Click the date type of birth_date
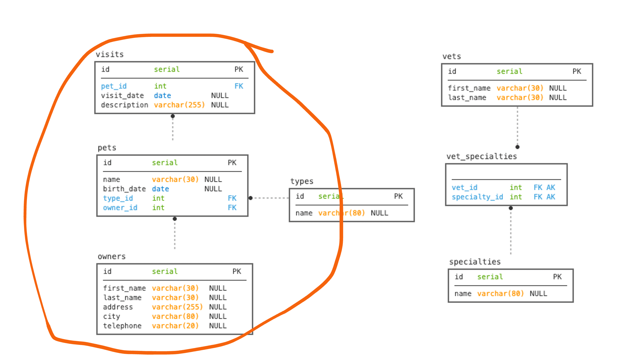This screenshot has width=626, height=364. click(161, 189)
